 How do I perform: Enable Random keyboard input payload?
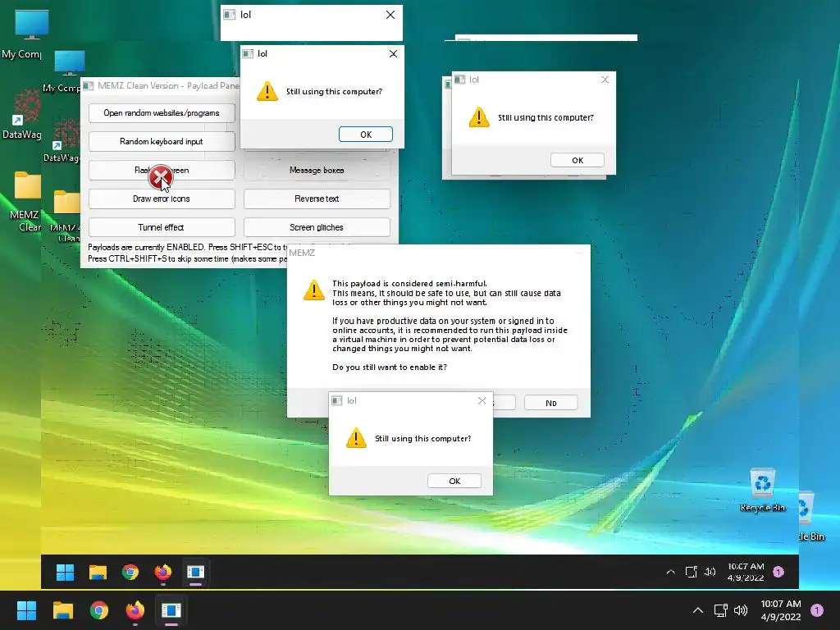162,141
